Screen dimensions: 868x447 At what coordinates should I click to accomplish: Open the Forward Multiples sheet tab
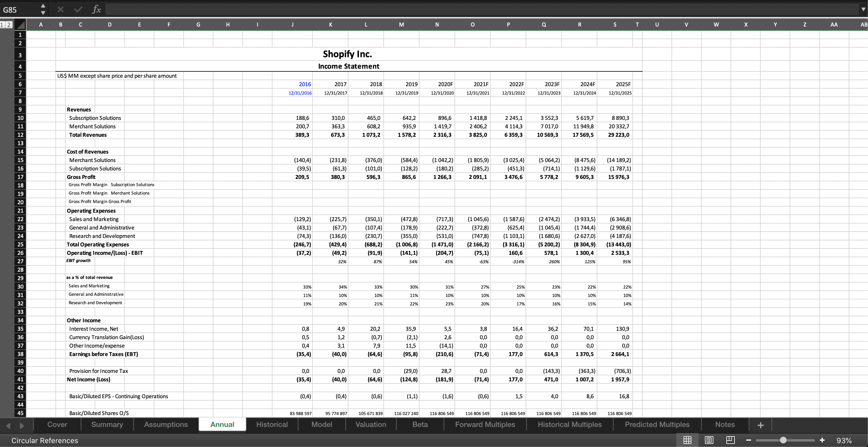485,424
